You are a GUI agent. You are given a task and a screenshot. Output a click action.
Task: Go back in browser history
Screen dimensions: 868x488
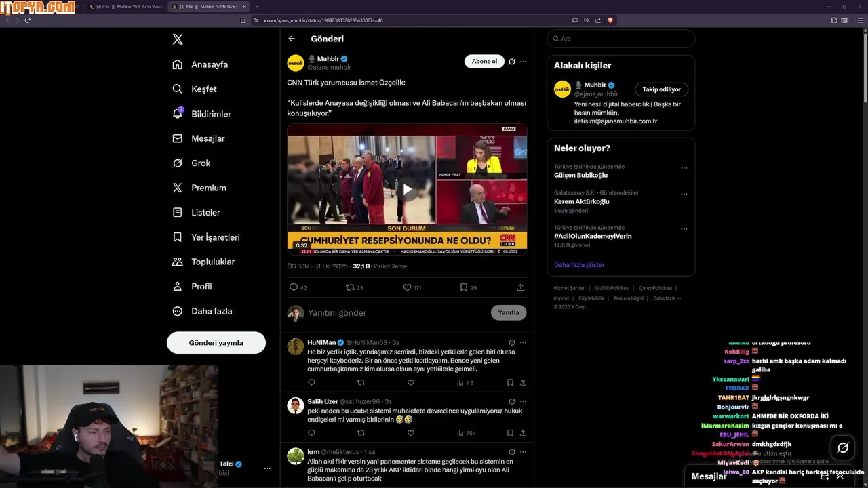tap(7, 20)
